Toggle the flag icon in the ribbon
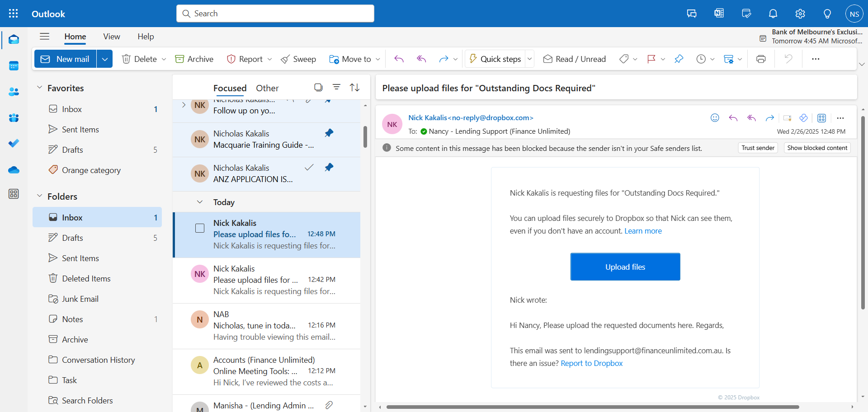Viewport: 868px width, 412px height. (x=651, y=59)
